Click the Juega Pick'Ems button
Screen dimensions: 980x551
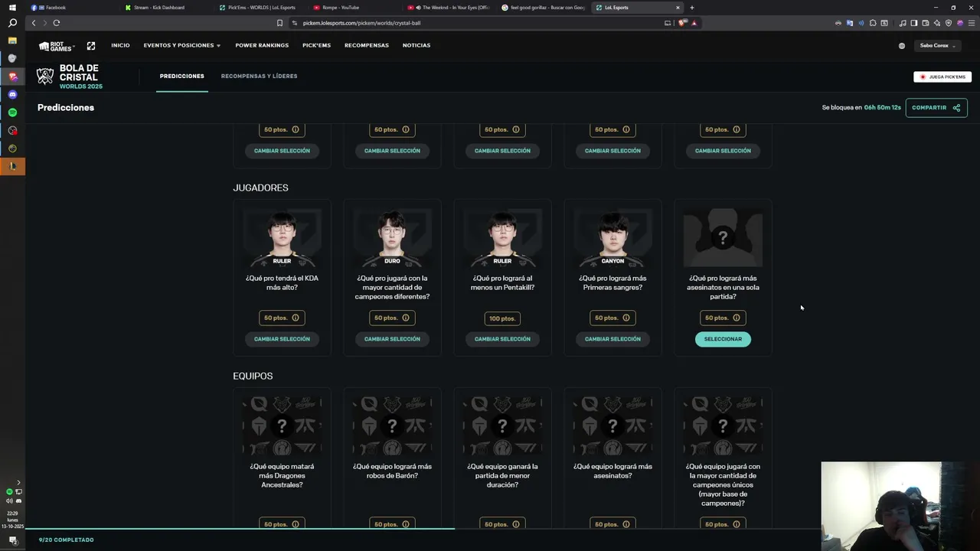[942, 77]
